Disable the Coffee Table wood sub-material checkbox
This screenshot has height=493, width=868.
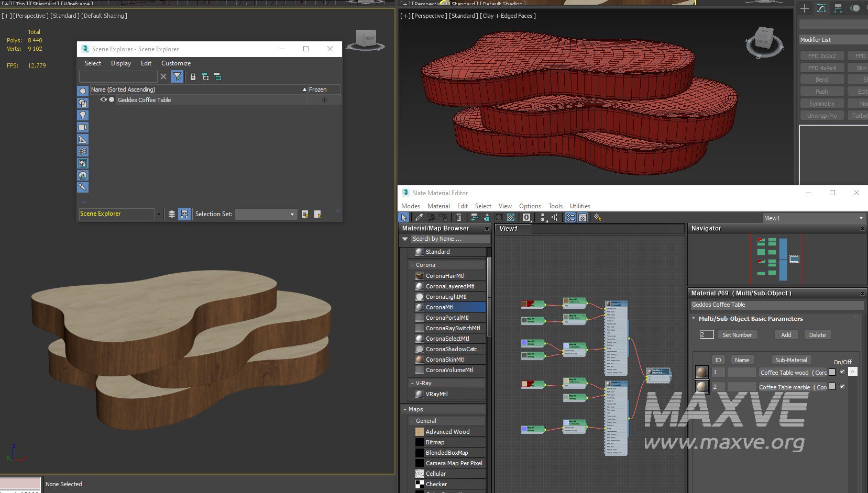click(x=842, y=372)
